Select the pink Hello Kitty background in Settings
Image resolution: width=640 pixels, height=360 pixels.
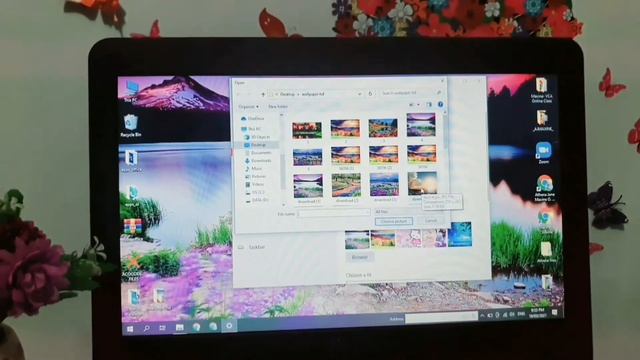[x=409, y=238]
